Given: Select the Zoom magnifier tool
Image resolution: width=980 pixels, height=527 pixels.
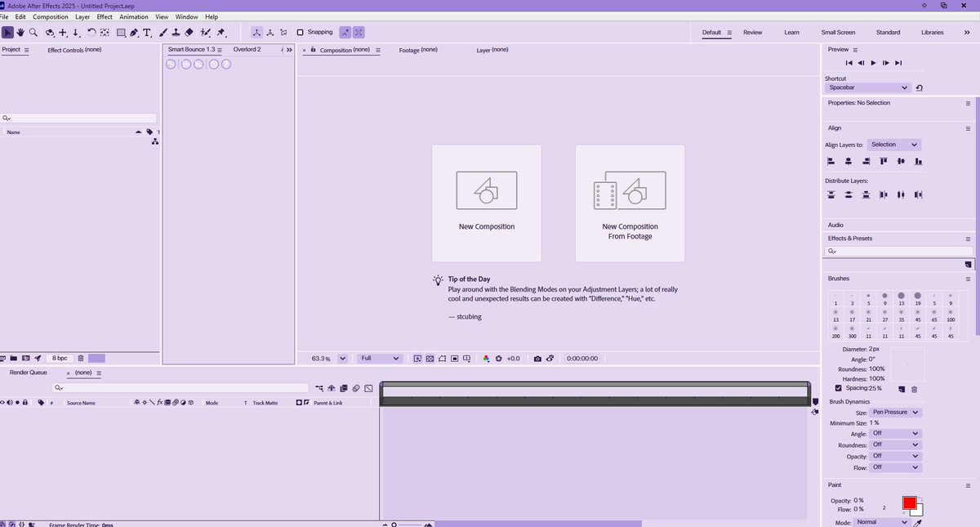Looking at the screenshot, I should coord(33,33).
